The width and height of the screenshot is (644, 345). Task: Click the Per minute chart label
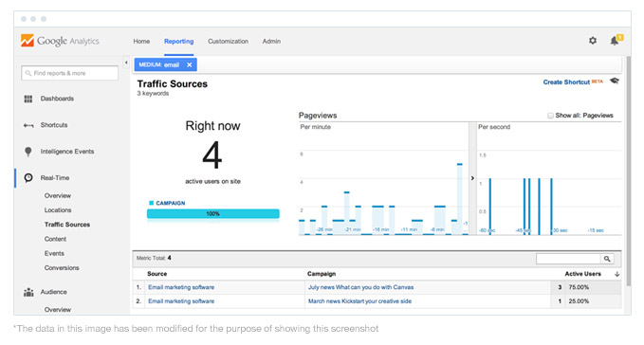316,127
